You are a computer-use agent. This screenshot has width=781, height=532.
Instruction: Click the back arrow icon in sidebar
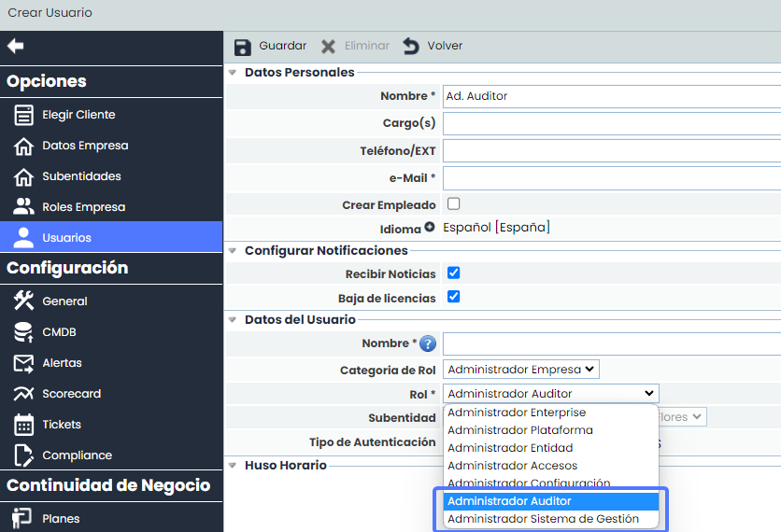pyautogui.click(x=15, y=46)
